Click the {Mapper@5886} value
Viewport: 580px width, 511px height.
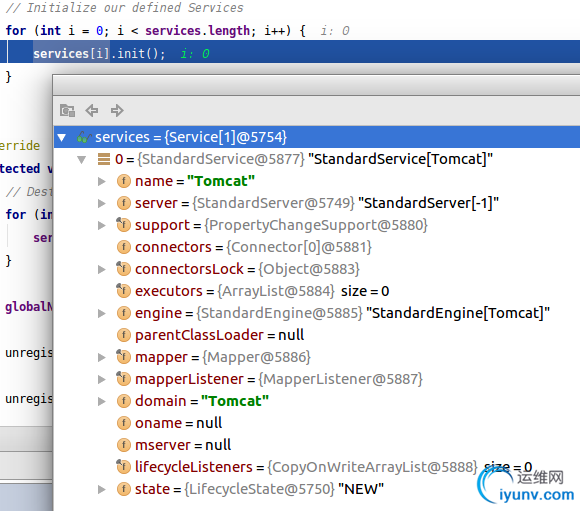pyautogui.click(x=256, y=357)
